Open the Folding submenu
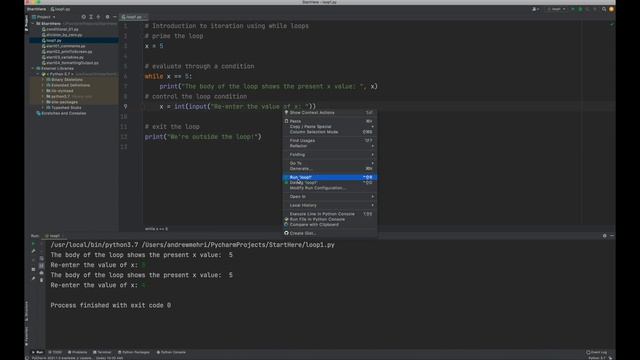The height and width of the screenshot is (360, 640). pyautogui.click(x=329, y=154)
